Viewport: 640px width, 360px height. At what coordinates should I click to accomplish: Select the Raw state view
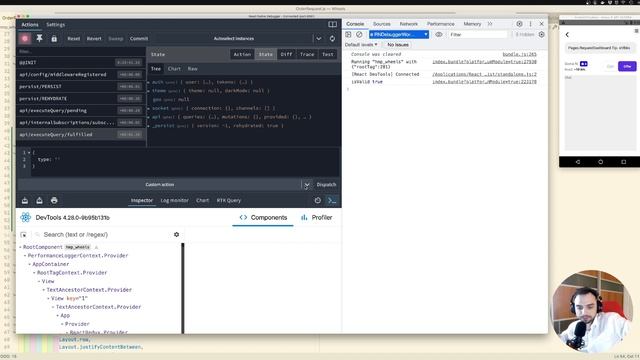[193, 69]
